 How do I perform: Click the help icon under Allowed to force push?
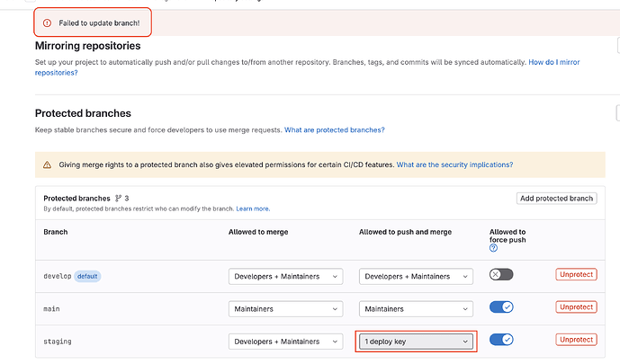493,248
